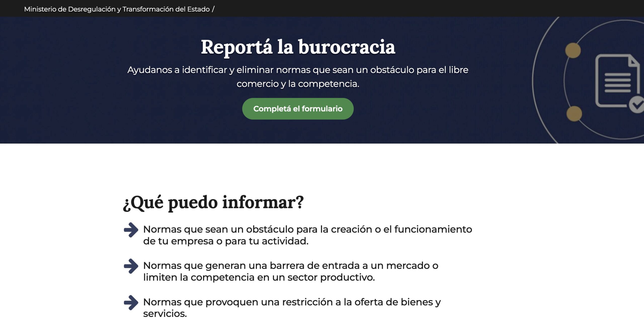Click text 'Normas que provoquen una restricción a la oferta'
Image resolution: width=644 pixels, height=327 pixels.
coord(292,308)
